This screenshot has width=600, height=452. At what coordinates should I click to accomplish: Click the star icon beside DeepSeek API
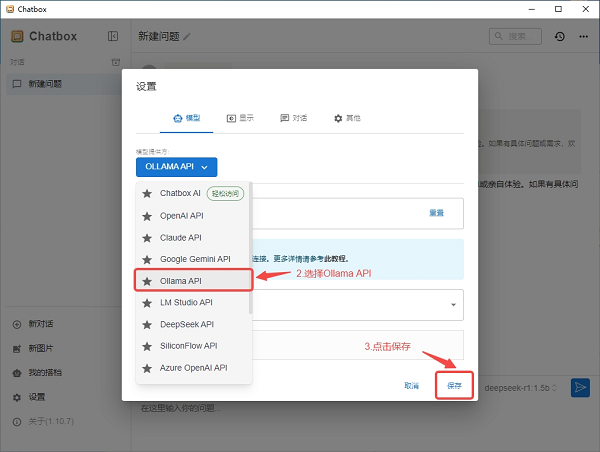(147, 325)
